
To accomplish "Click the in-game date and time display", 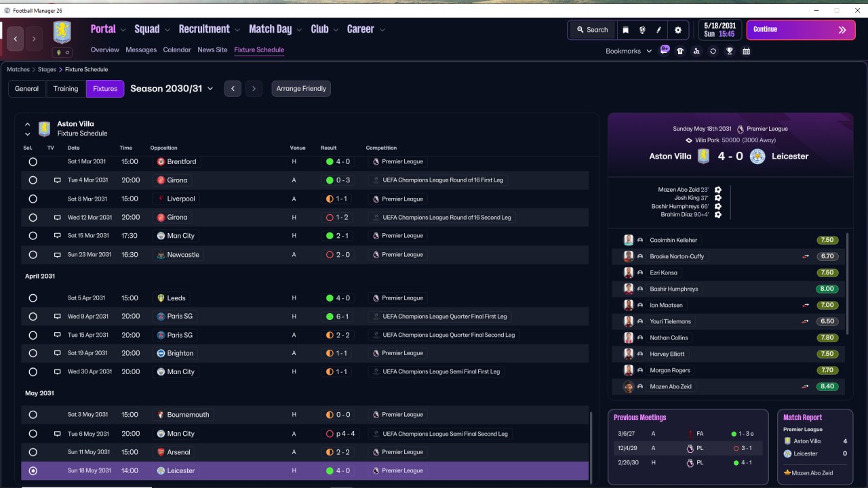I will click(719, 30).
